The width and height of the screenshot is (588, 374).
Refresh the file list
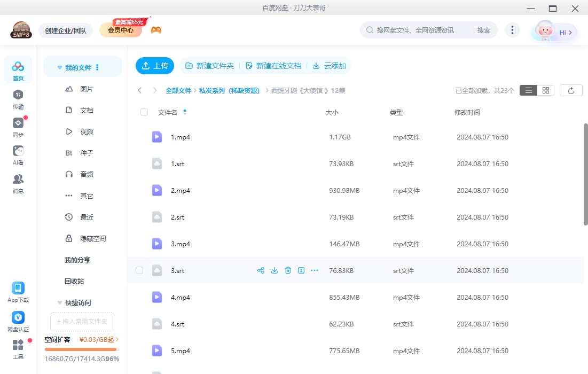coord(571,90)
